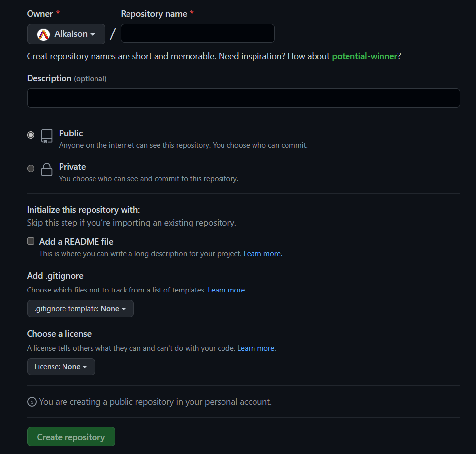The width and height of the screenshot is (476, 454).
Task: Click the potential-winner name suggestion
Action: (365, 56)
